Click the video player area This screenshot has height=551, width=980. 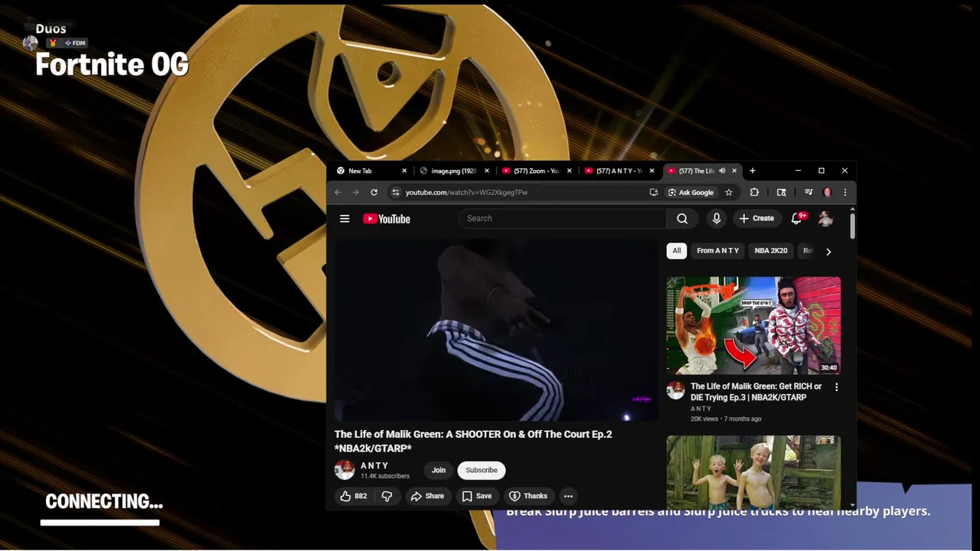(x=495, y=330)
